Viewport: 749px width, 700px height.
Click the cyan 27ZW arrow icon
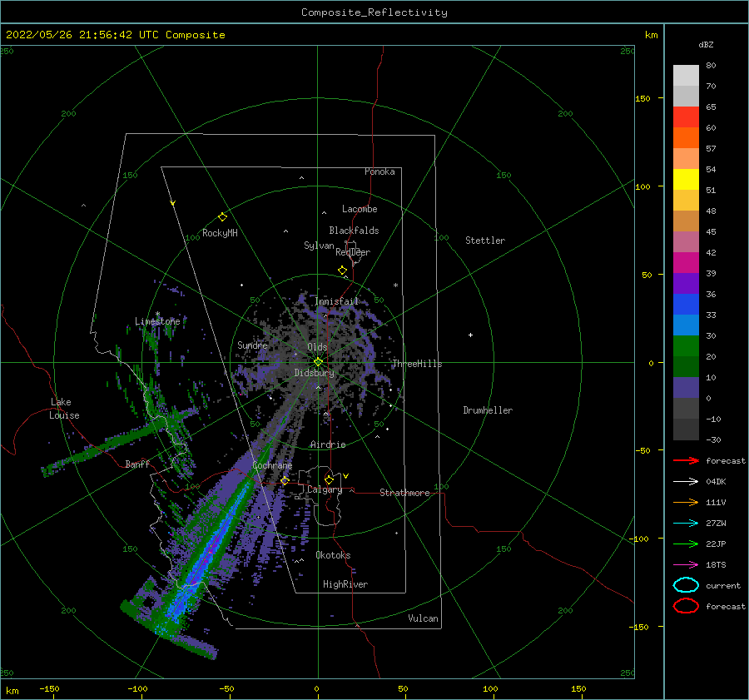click(x=686, y=524)
